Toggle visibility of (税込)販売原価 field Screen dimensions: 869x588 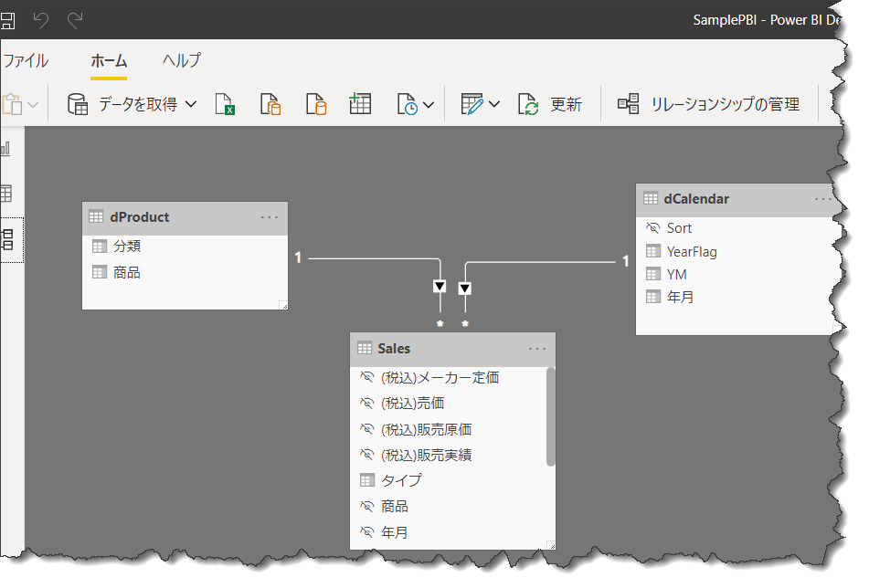click(367, 430)
